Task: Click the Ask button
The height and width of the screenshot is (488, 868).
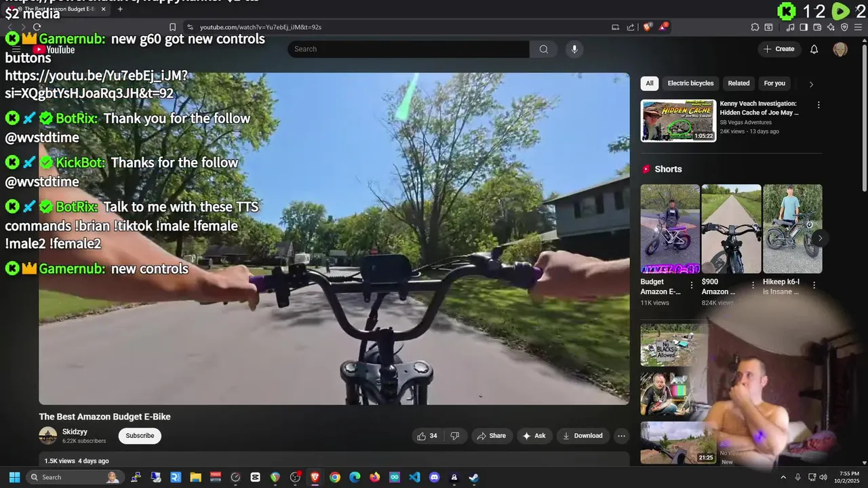Action: [533, 436]
